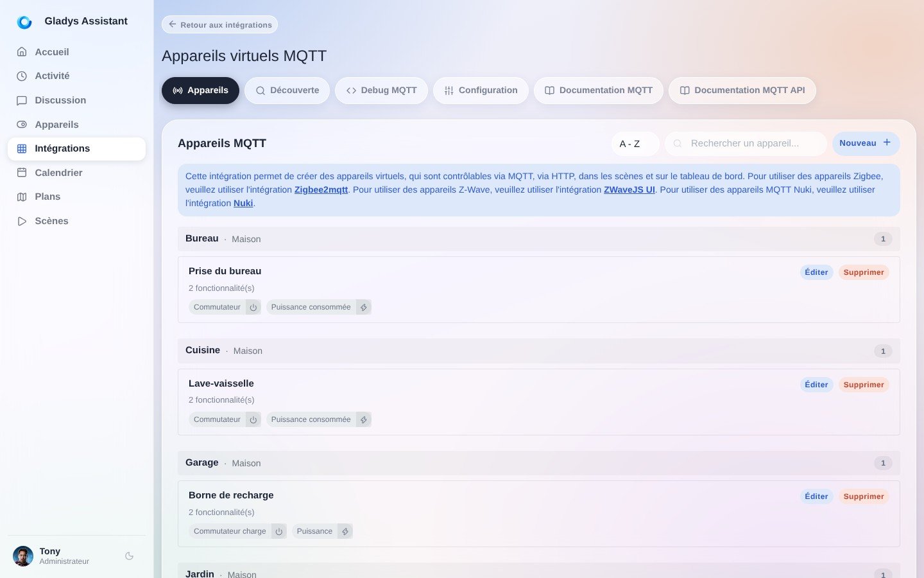The width and height of the screenshot is (924, 578).
Task: Click Supprimer for Lave-vaisselle
Action: (864, 385)
